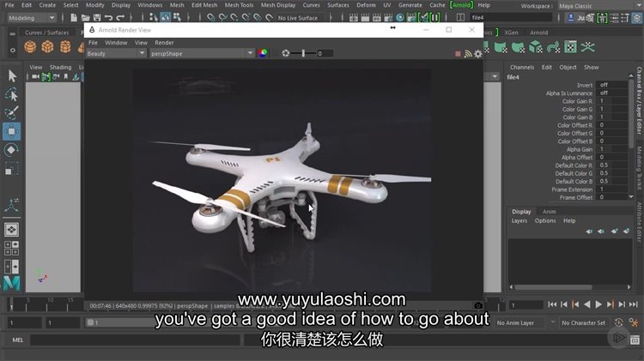The width and height of the screenshot is (644, 361).
Task: Click Auto Keyframe toggle icon
Action: [618, 323]
